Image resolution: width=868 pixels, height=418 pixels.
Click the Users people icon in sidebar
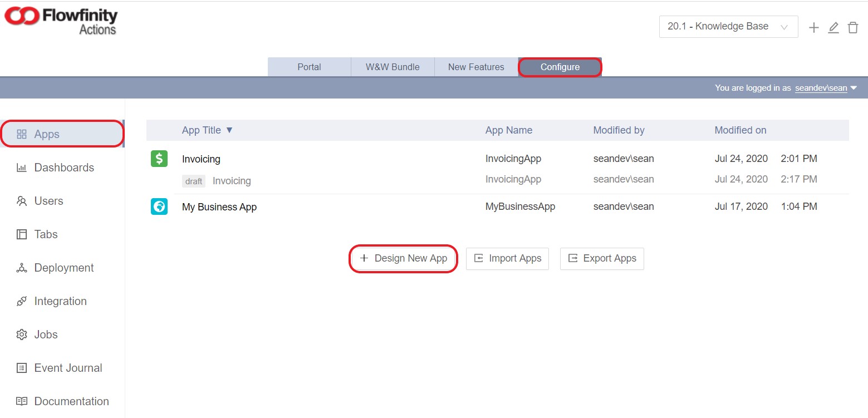(22, 201)
